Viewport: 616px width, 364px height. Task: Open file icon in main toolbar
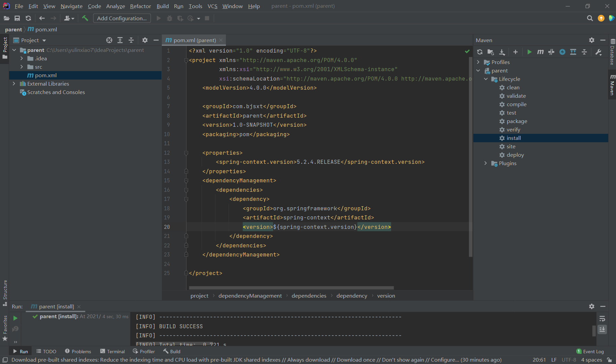pyautogui.click(x=6, y=18)
